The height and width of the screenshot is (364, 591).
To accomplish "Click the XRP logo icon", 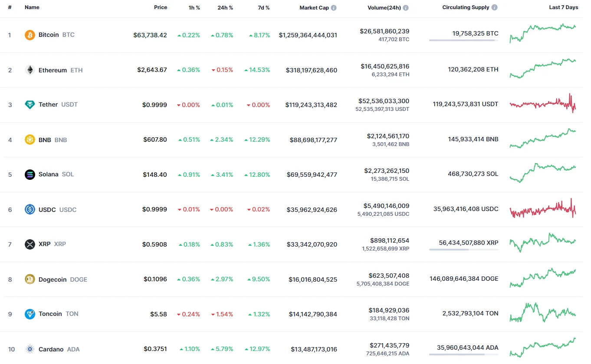I will [x=30, y=244].
